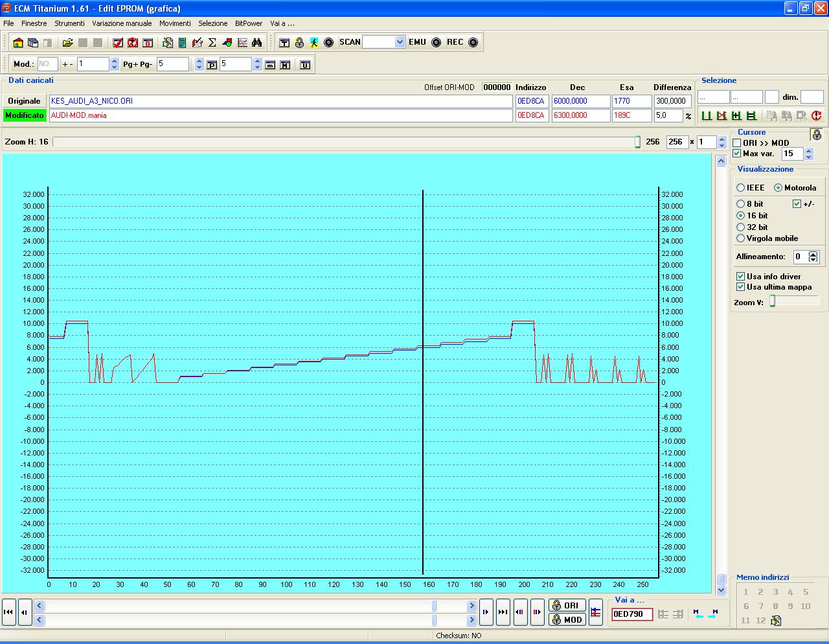The height and width of the screenshot is (644, 829).
Task: Click the round button next to REC
Action: pyautogui.click(x=473, y=43)
